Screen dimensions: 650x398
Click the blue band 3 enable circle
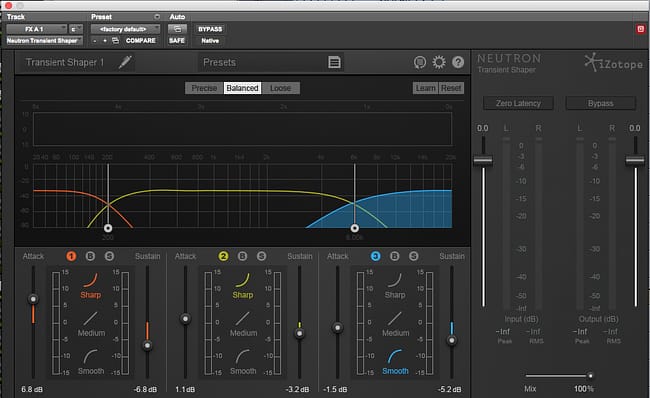pos(375,256)
